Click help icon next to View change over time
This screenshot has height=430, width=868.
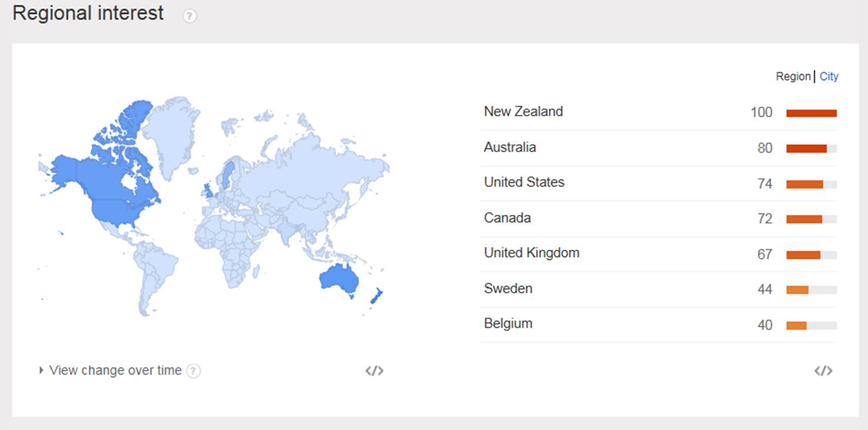pos(194,371)
